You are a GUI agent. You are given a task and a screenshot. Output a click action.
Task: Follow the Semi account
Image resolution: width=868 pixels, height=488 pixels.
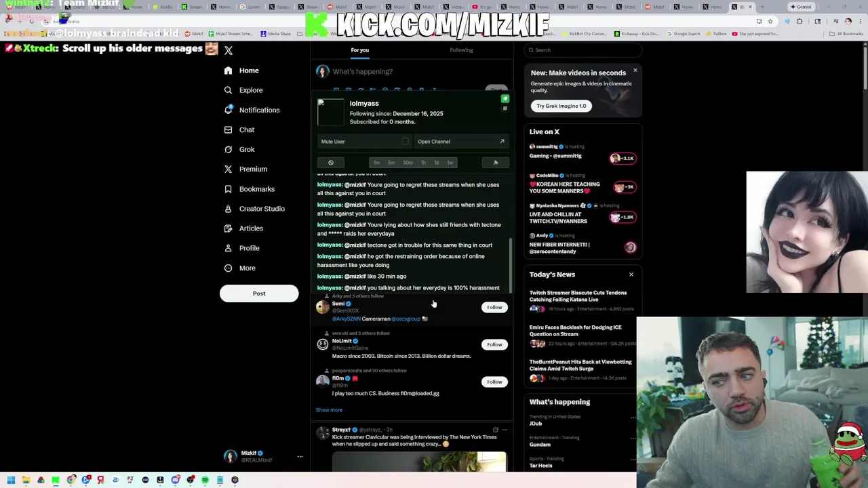pyautogui.click(x=494, y=308)
